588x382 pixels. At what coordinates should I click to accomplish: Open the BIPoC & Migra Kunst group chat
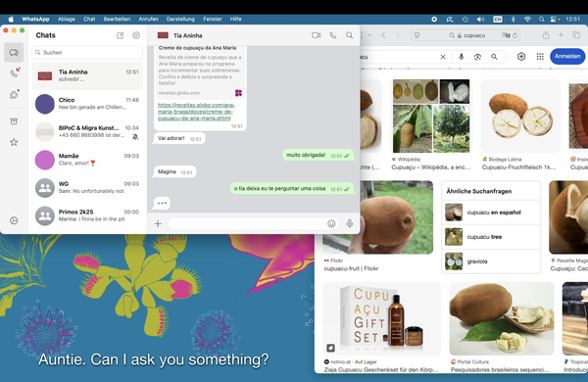coord(87,131)
